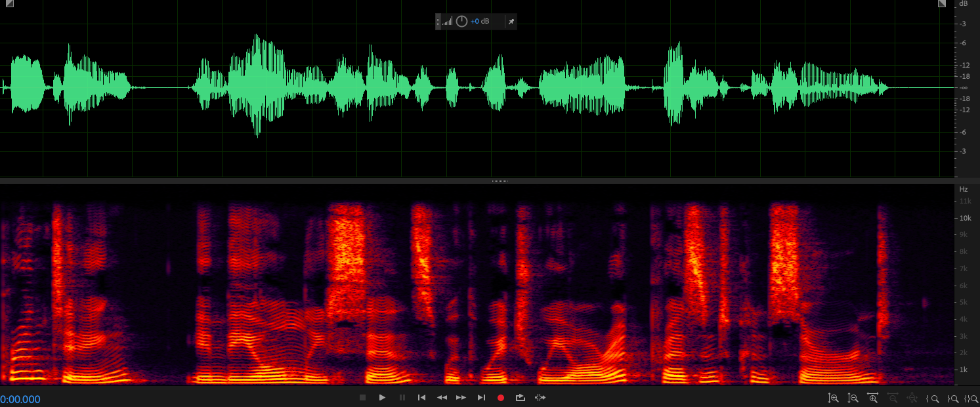Click the Pause button

coord(402,398)
